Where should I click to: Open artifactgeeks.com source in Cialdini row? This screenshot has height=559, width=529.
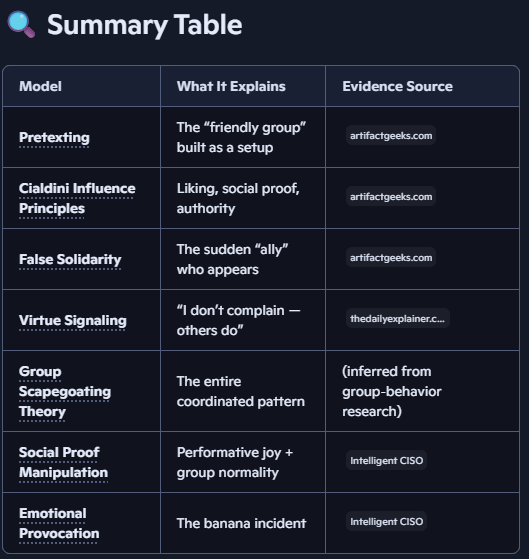coord(391,196)
